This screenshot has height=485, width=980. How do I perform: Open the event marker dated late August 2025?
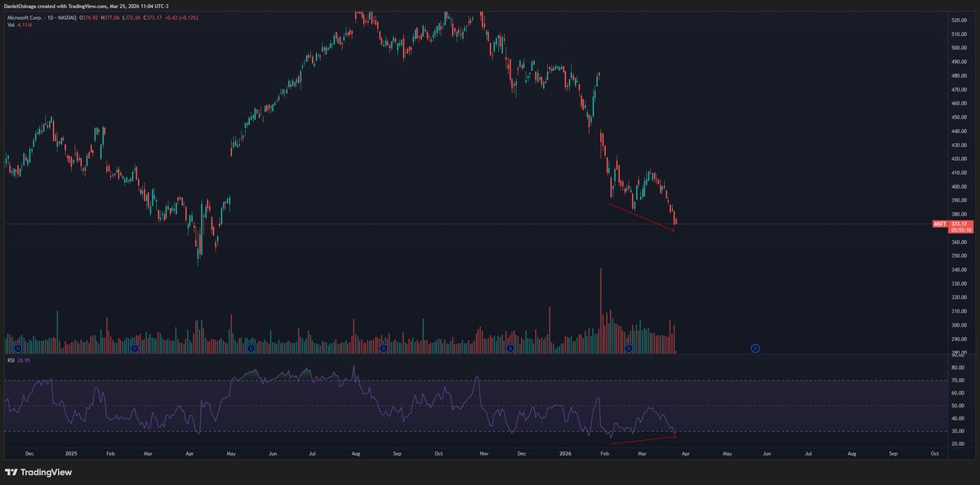(x=383, y=348)
